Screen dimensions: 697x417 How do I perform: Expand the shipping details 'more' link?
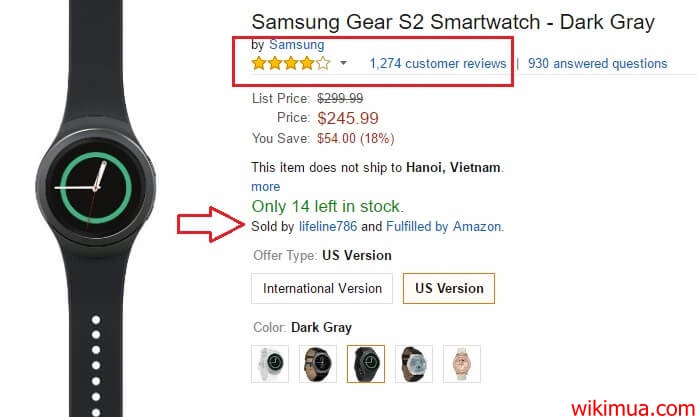(x=266, y=187)
